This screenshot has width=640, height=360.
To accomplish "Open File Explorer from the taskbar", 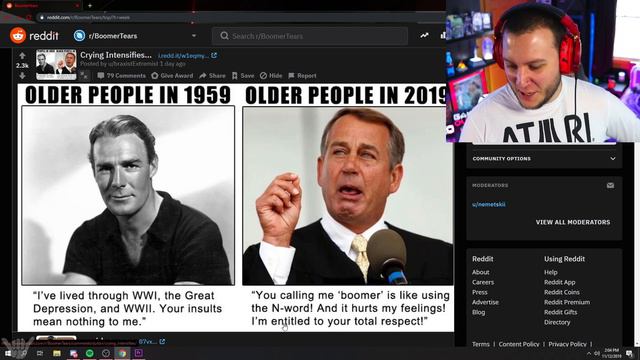I will 57,353.
